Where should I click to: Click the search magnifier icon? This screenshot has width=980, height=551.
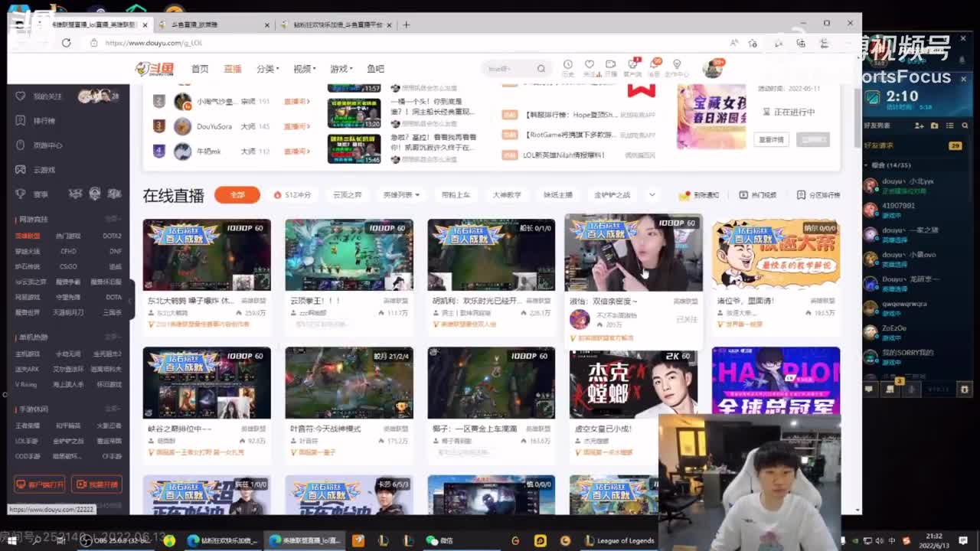point(541,69)
